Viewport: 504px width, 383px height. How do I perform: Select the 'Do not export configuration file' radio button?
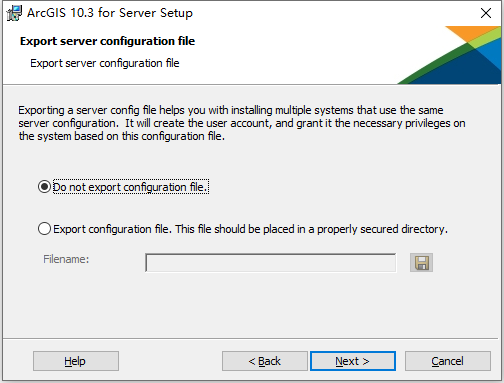[x=44, y=187]
